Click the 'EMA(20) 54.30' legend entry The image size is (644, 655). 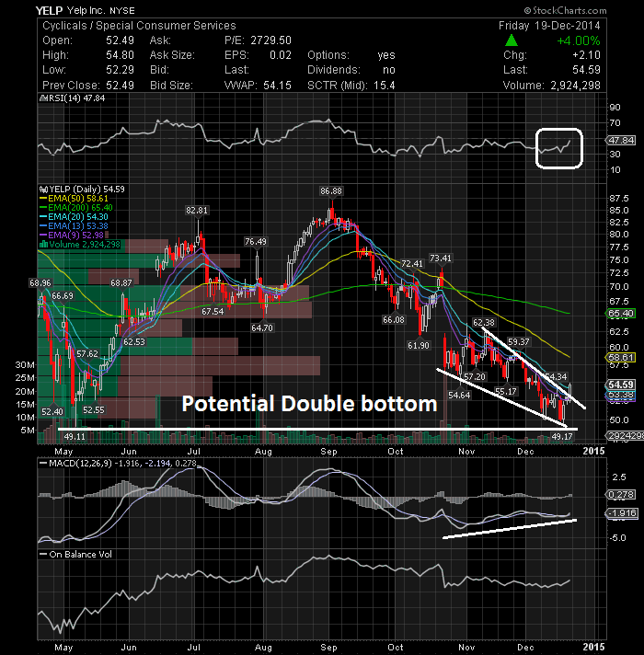click(x=78, y=217)
